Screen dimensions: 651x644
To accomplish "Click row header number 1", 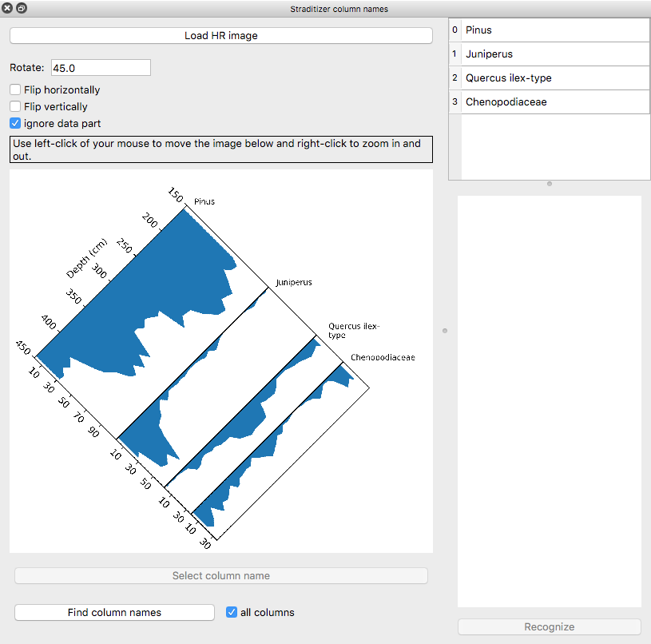I will 455,54.
